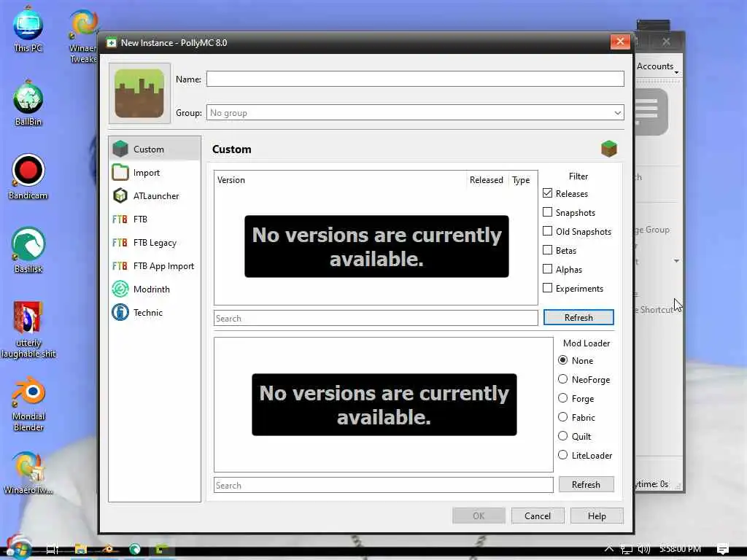The width and height of the screenshot is (747, 560).
Task: Open the volume control in system tray
Action: tap(644, 549)
